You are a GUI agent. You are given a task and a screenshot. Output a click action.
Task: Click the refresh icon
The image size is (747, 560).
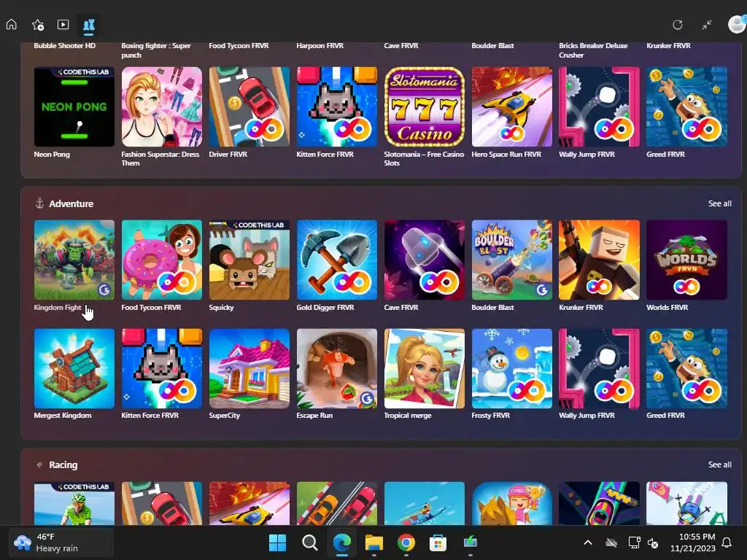(678, 25)
